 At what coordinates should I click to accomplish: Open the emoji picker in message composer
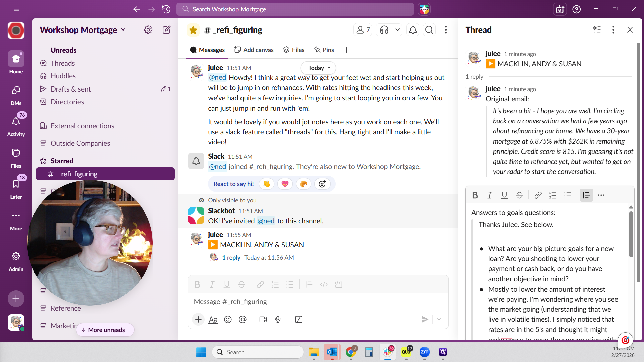tap(228, 319)
